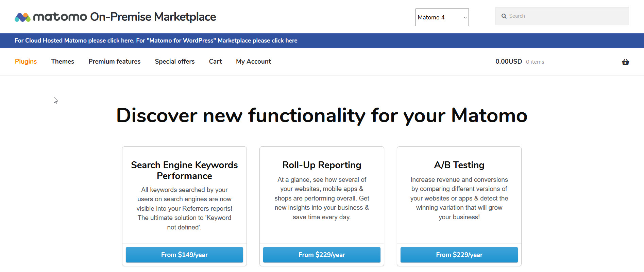Follow Matomo for WordPress click here link
644x272 pixels.
click(x=284, y=41)
